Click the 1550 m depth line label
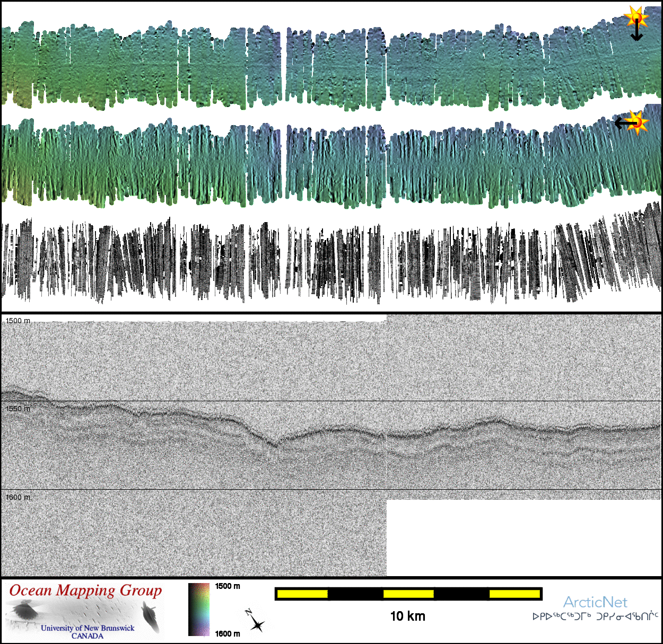This screenshot has width=663, height=644. coord(18,409)
